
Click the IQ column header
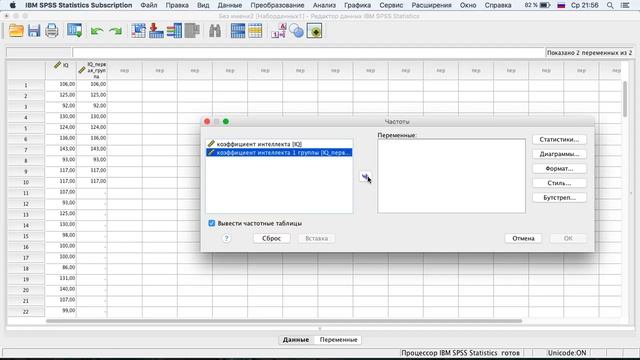(61, 70)
